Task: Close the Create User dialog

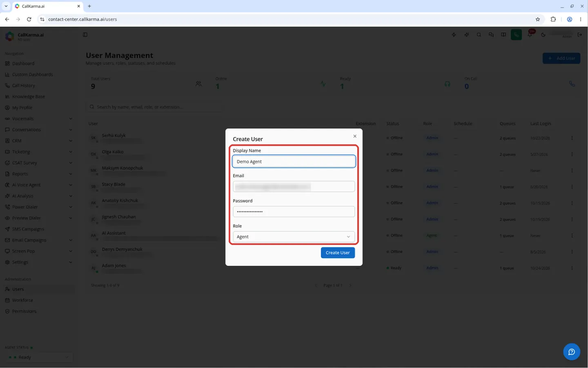Action: (x=355, y=136)
